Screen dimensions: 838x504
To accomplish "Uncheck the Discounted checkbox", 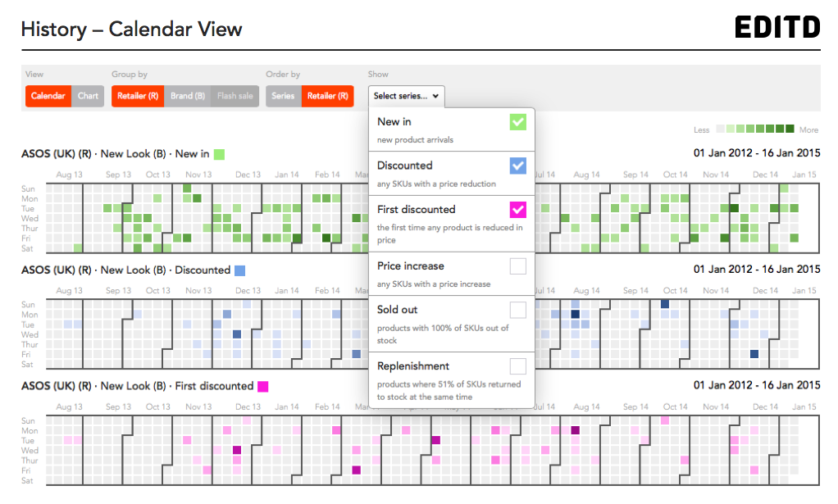I will 518,166.
